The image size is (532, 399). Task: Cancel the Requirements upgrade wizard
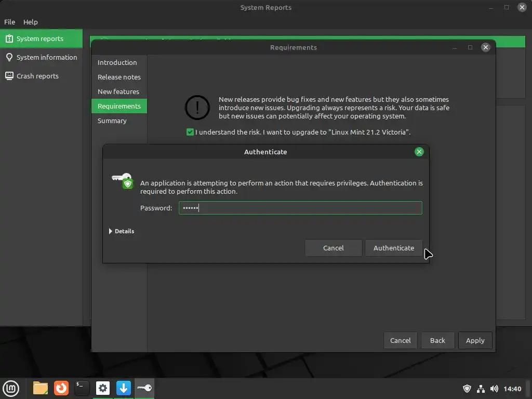(x=401, y=340)
